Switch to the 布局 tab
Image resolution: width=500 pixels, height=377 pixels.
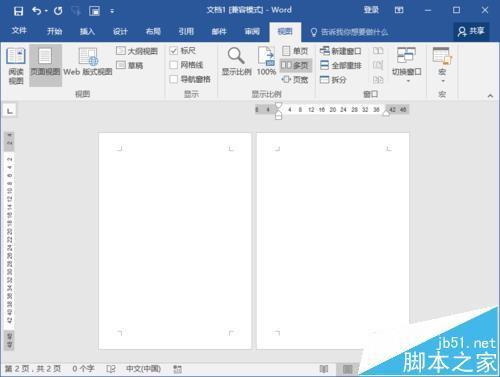(x=153, y=31)
